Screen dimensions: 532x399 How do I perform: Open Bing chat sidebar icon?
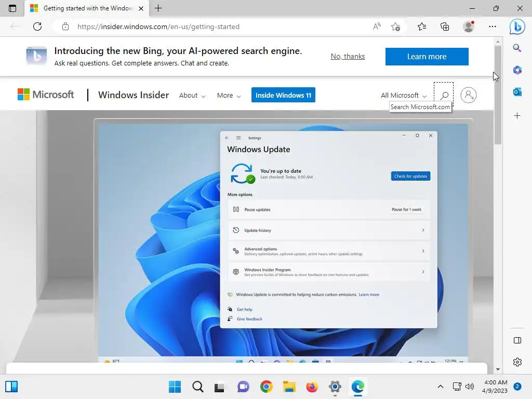pos(517,26)
